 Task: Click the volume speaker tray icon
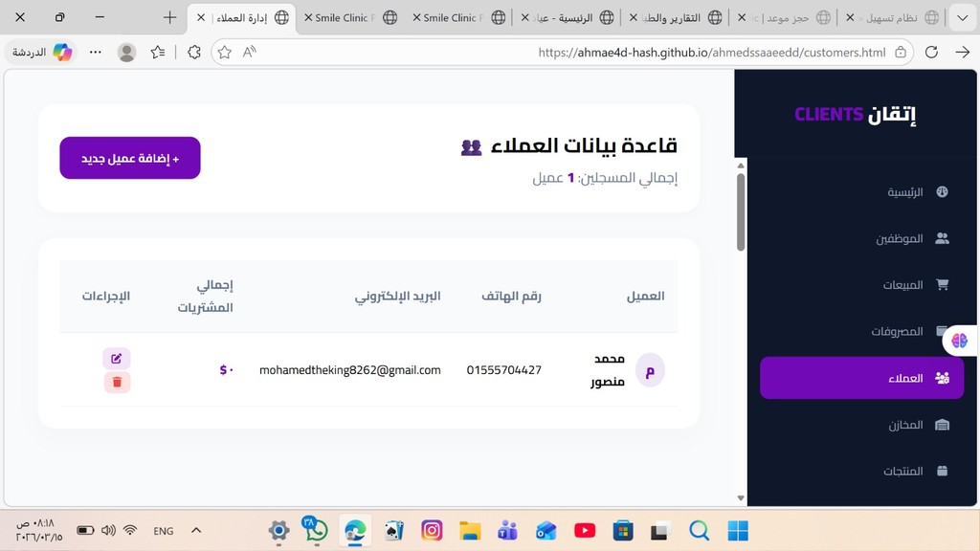click(x=108, y=530)
